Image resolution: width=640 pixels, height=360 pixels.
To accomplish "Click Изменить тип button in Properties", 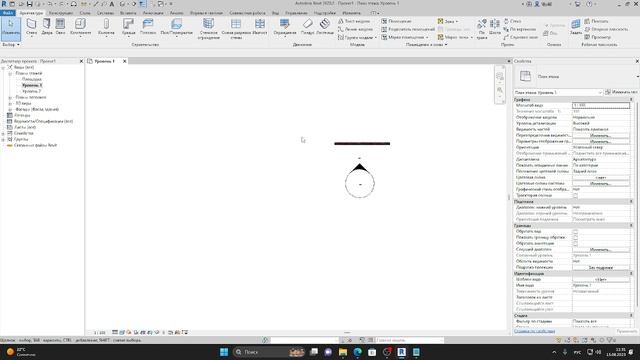I will click(622, 92).
